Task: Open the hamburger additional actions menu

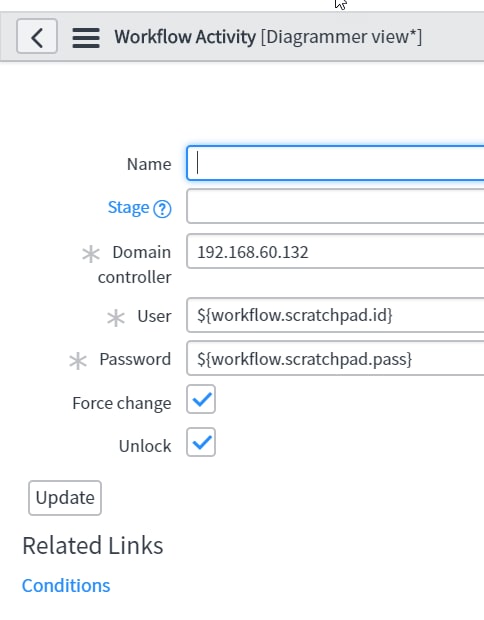Action: [x=86, y=37]
